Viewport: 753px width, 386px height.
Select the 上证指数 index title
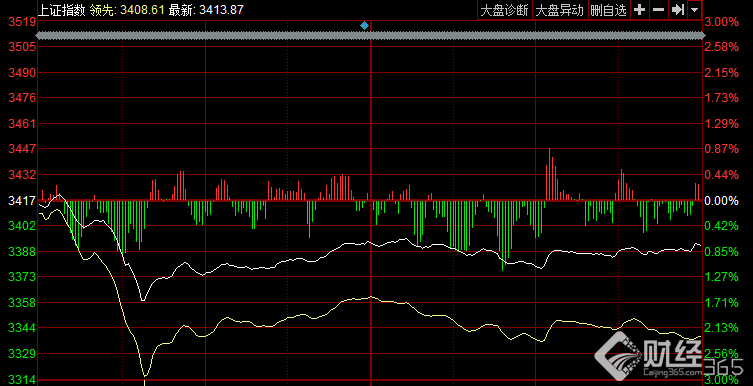[61, 10]
